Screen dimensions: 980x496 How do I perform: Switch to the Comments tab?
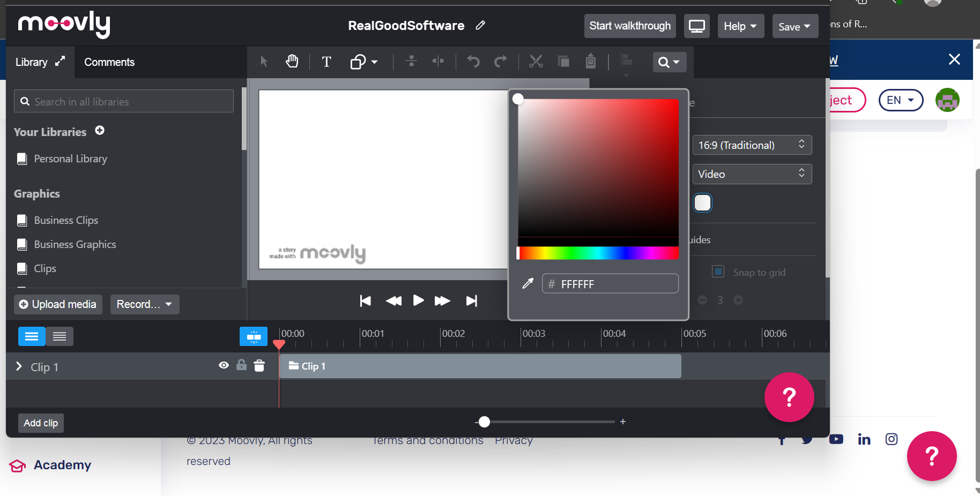109,62
